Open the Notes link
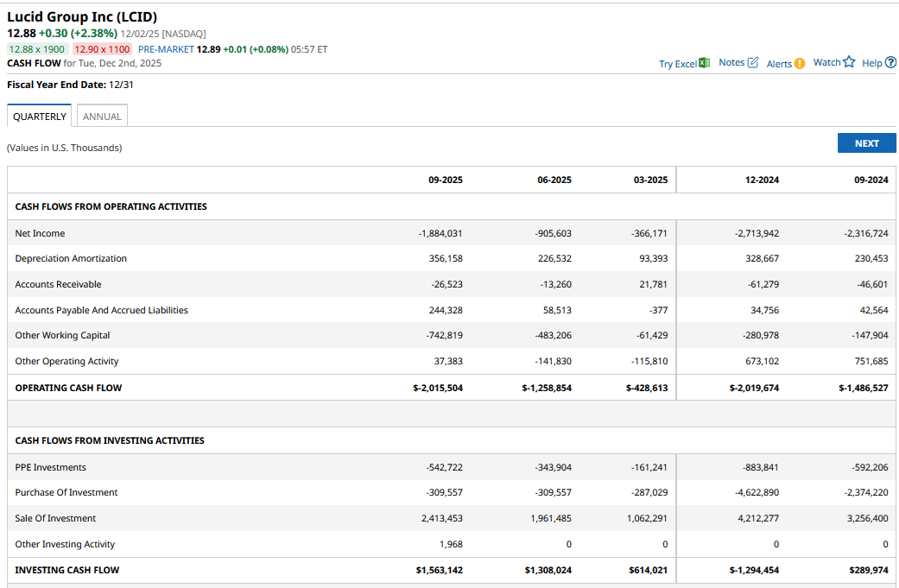This screenshot has width=899, height=588. [x=731, y=63]
